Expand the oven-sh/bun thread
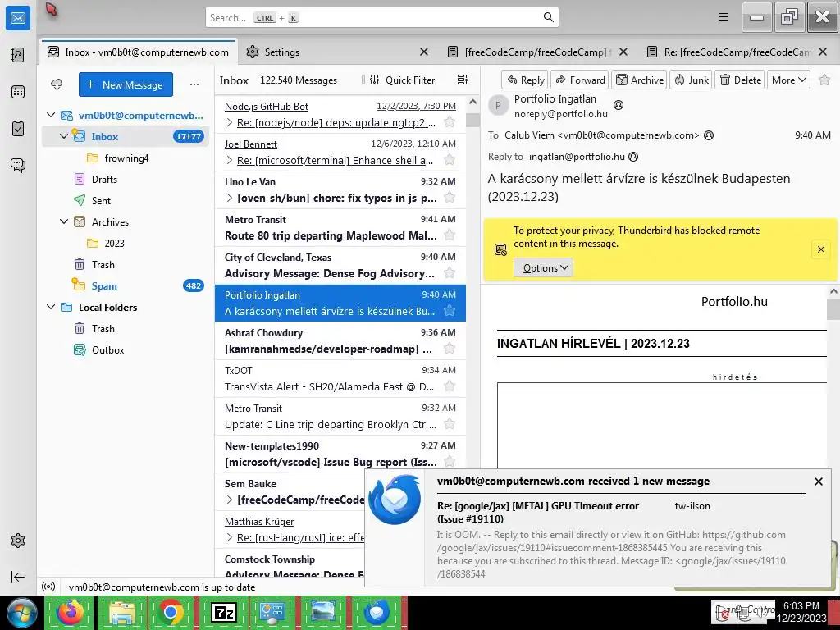This screenshot has height=630, width=840. pyautogui.click(x=230, y=198)
